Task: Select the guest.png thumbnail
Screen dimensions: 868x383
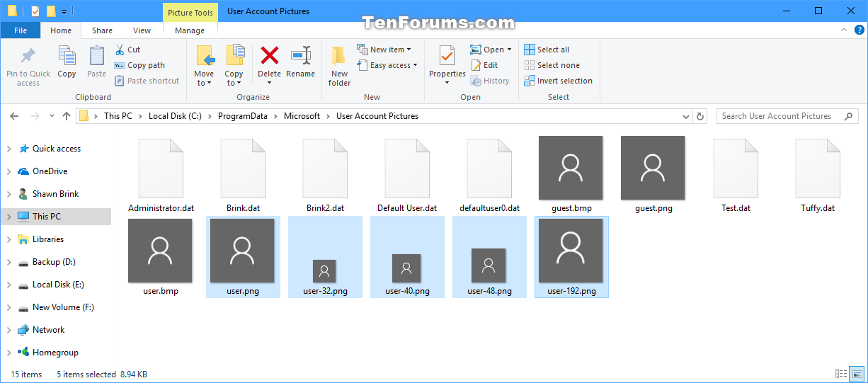Action: tap(653, 168)
